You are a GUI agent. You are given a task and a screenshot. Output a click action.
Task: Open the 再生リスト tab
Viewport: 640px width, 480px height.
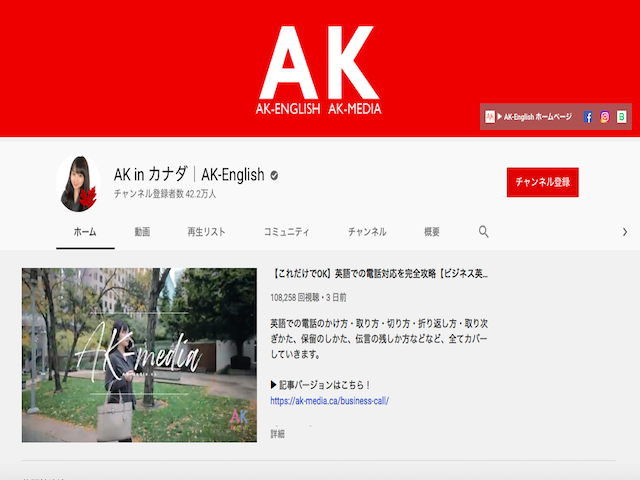tap(206, 232)
